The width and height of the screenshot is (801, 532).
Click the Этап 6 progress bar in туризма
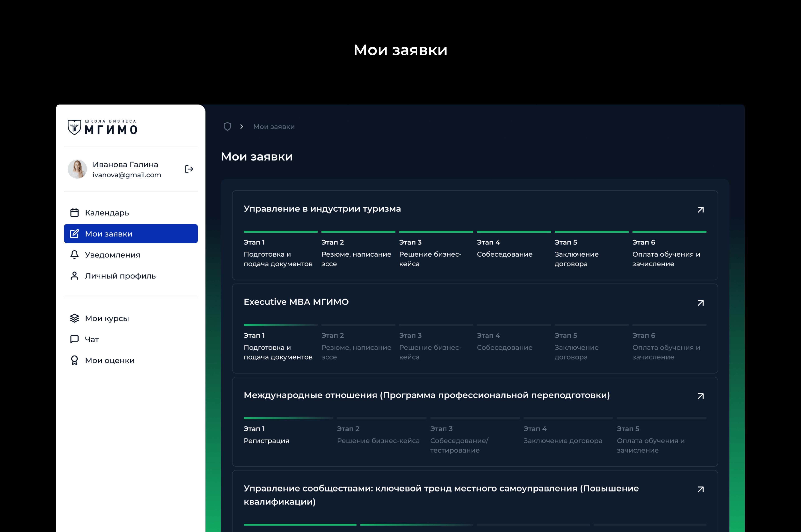[x=669, y=232]
